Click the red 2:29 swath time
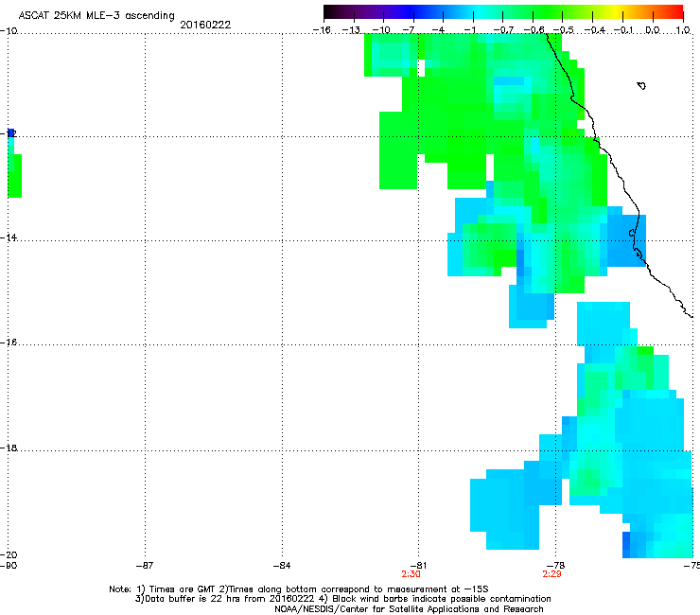Viewport: 700px width, 615px height. coord(551,574)
